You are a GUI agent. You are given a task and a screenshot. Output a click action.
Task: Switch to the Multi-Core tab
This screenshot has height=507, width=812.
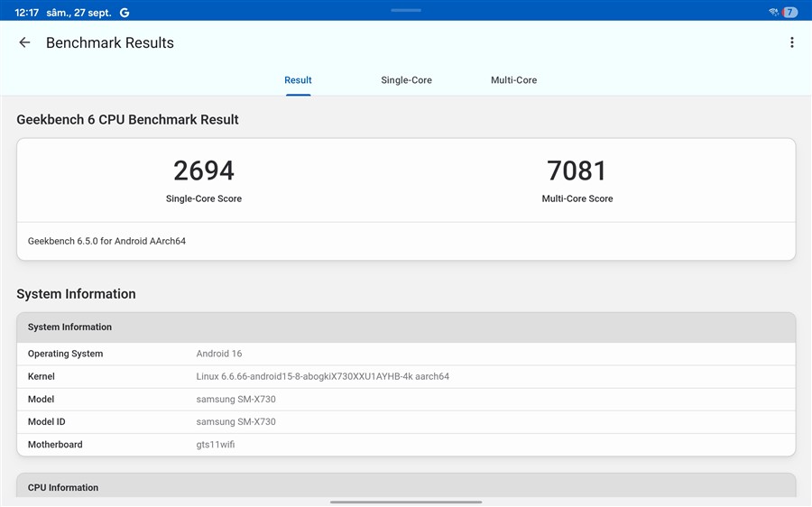pos(513,80)
